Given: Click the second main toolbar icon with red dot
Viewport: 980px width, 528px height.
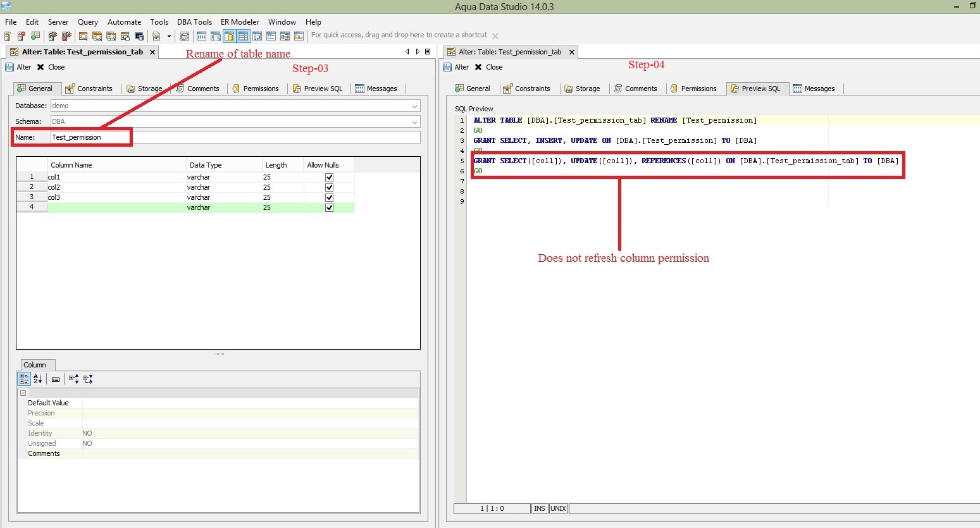Looking at the screenshot, I should tap(21, 36).
